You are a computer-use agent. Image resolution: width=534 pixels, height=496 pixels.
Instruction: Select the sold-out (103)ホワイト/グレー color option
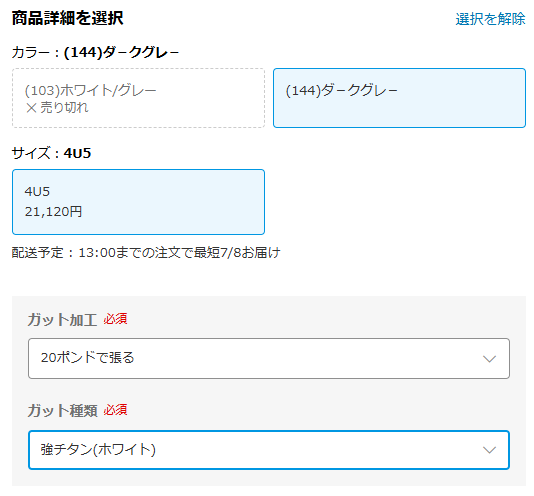138,98
